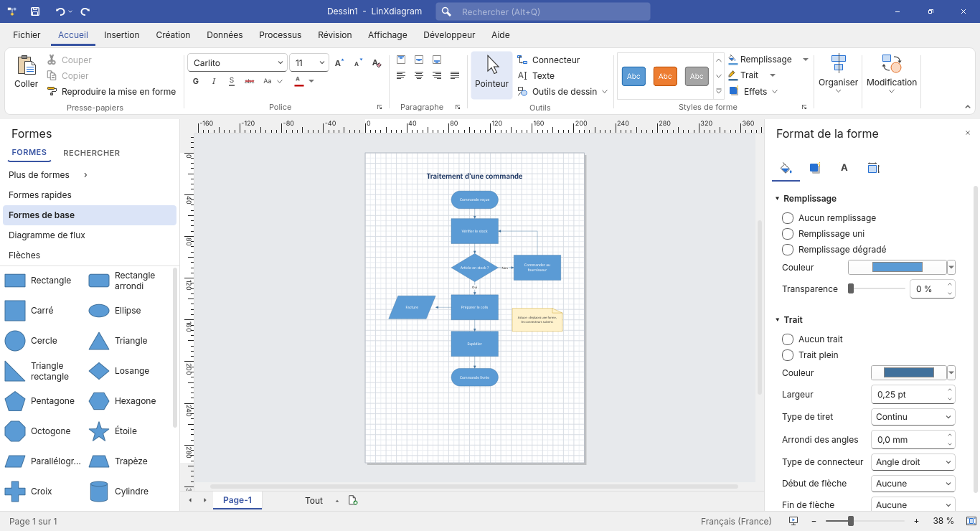Open the shape Effects tab in format pane
Image resolution: width=980 pixels, height=531 pixels.
click(814, 168)
